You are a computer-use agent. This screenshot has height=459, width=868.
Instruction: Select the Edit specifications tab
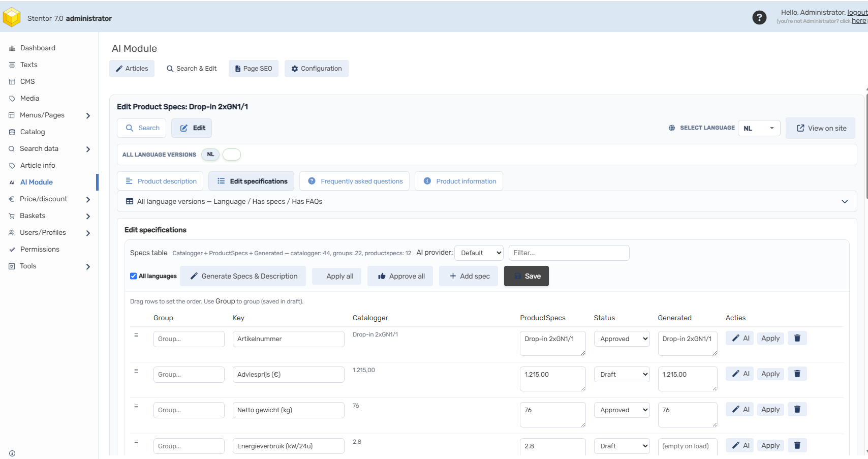[x=252, y=181]
